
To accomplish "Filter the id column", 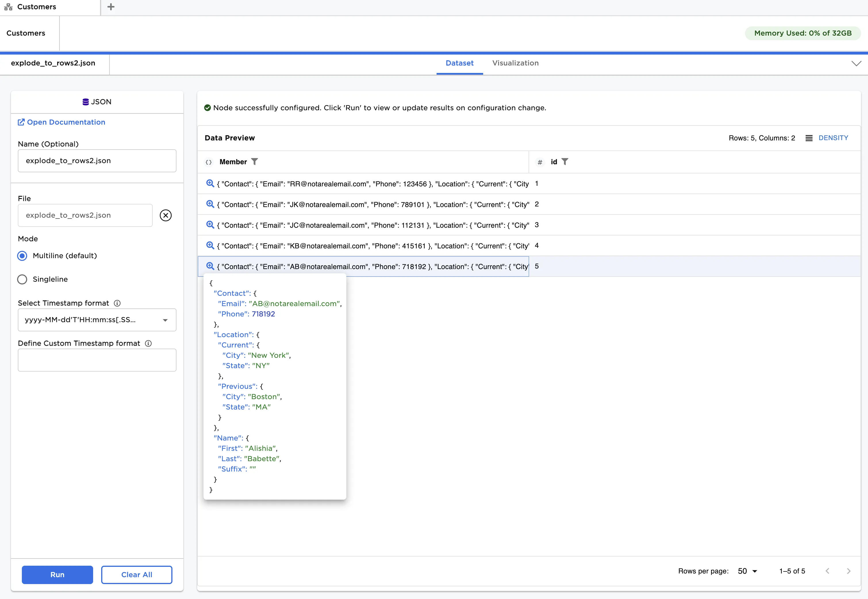I will (x=564, y=161).
